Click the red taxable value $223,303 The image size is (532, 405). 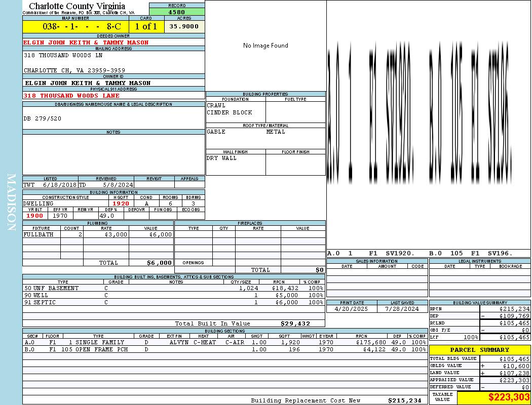point(509,397)
